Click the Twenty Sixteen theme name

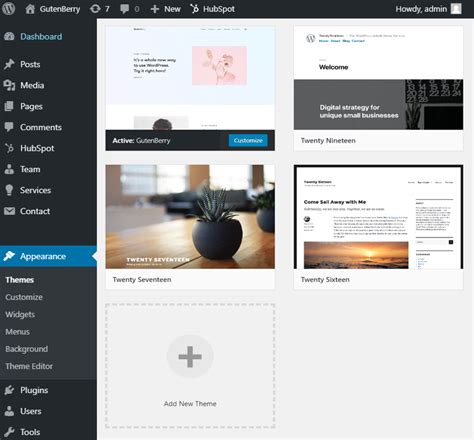[x=325, y=280]
